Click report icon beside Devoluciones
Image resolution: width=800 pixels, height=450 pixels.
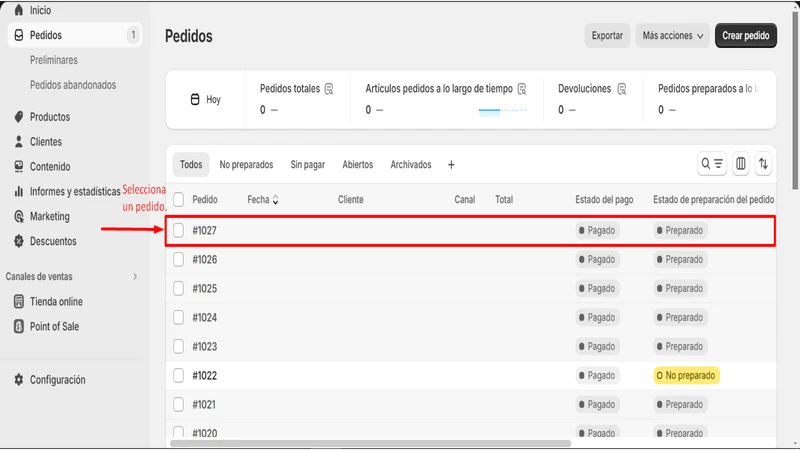621,89
